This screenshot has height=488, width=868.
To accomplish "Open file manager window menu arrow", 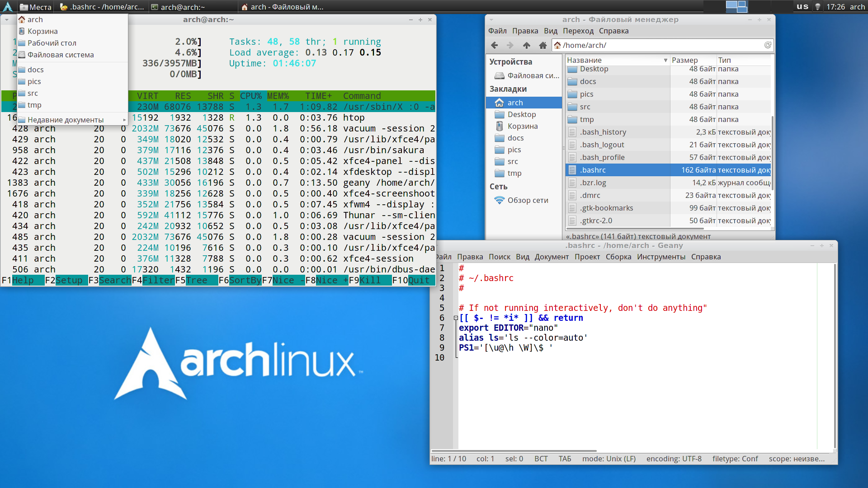I will point(491,19).
